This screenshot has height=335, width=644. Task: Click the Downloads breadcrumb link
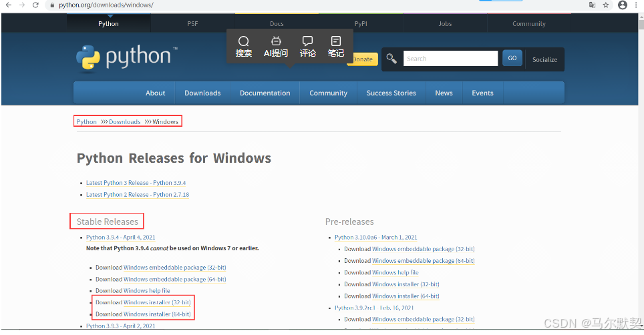[x=124, y=121]
